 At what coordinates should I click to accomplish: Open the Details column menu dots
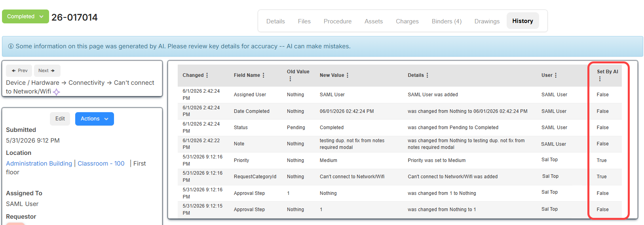pyautogui.click(x=427, y=75)
